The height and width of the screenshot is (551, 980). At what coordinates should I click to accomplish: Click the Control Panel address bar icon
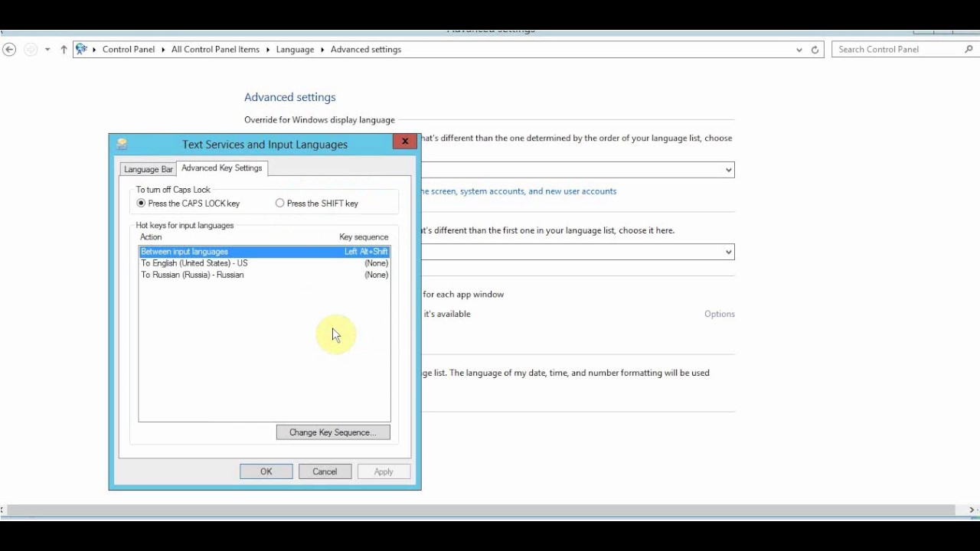pos(82,49)
